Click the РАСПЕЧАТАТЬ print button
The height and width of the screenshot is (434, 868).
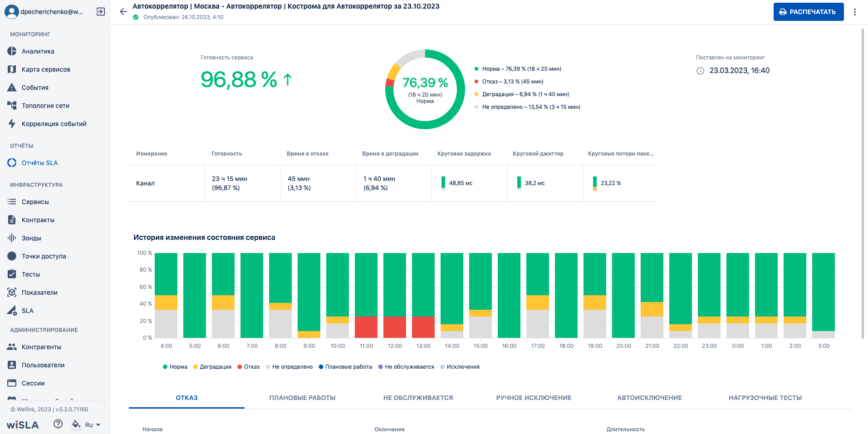coord(809,12)
